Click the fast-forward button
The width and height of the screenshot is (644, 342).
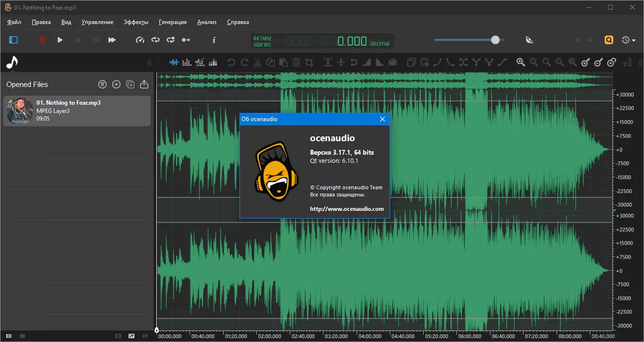[x=112, y=40]
